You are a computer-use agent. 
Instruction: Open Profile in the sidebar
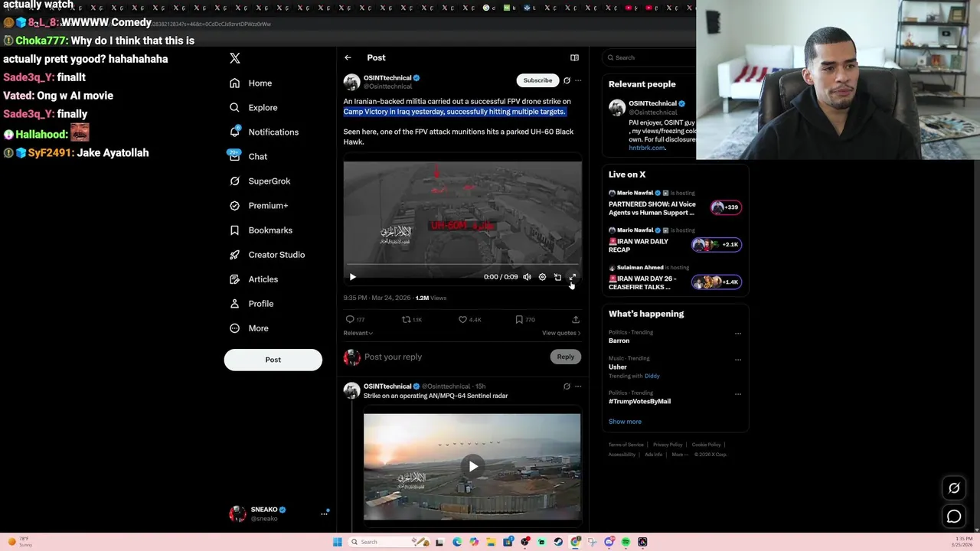[x=252, y=304]
